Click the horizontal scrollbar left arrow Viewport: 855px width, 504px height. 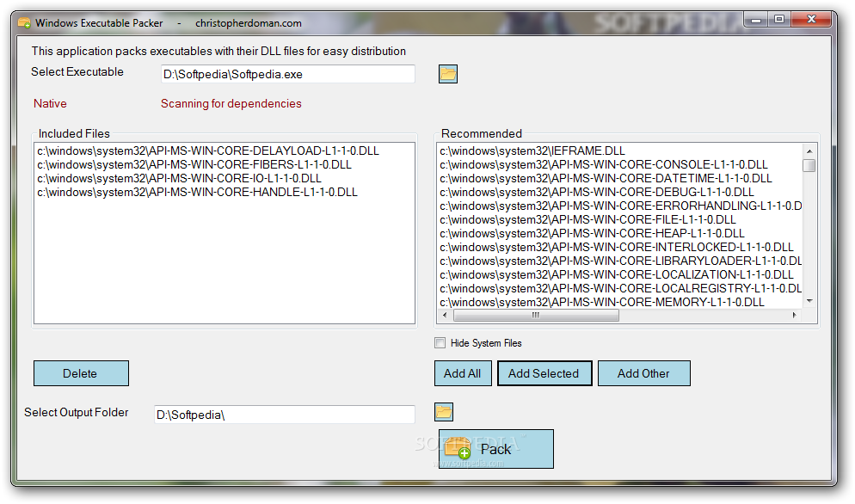tap(445, 315)
